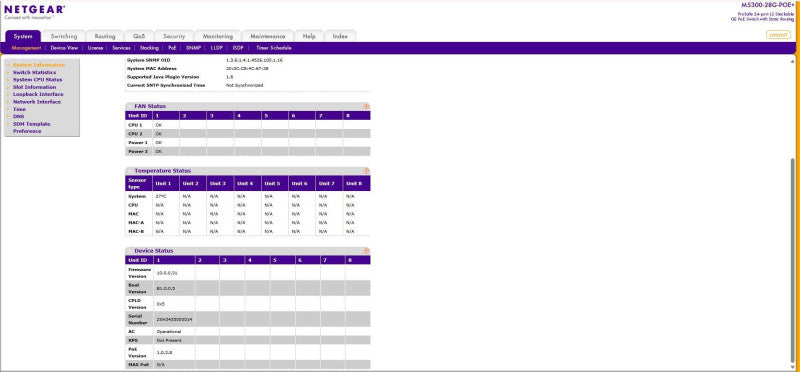Screen dimensions: 800x372
Task: Switch to the Routing tab
Action: point(105,36)
